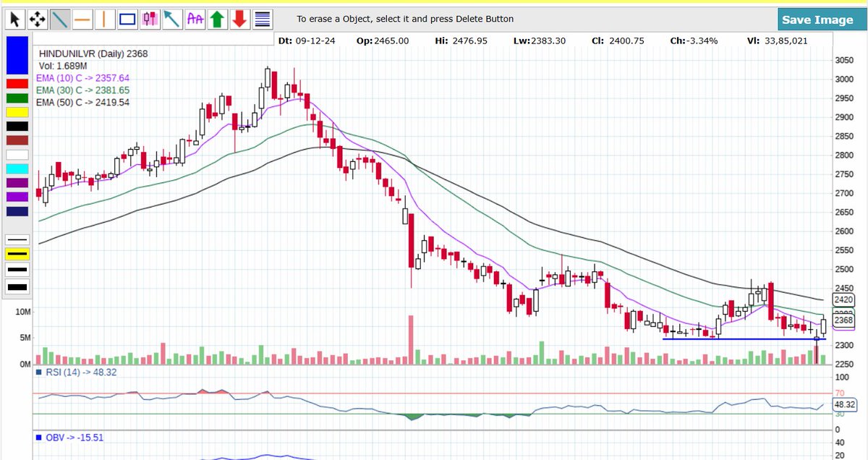The height and width of the screenshot is (460, 868).
Task: Pick the yellow color swatch
Action: (x=17, y=113)
